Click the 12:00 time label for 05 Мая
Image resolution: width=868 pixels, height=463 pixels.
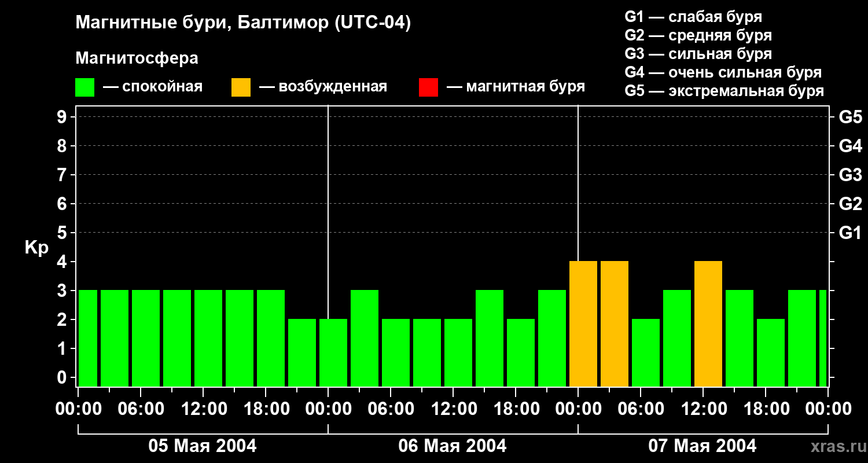[x=203, y=409]
